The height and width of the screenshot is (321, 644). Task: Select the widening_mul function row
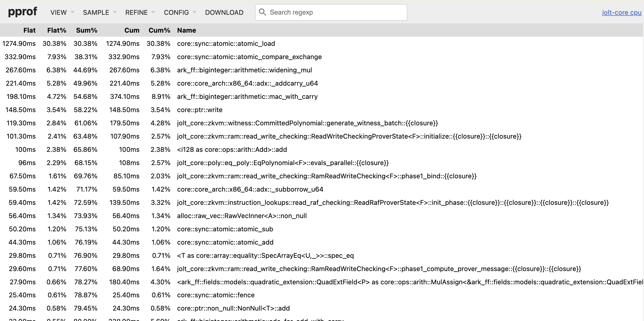(x=244, y=70)
